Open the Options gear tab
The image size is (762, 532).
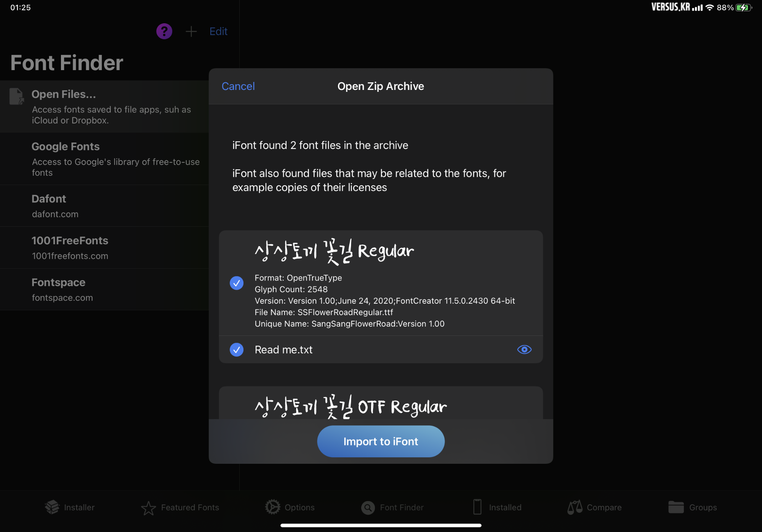click(x=290, y=507)
